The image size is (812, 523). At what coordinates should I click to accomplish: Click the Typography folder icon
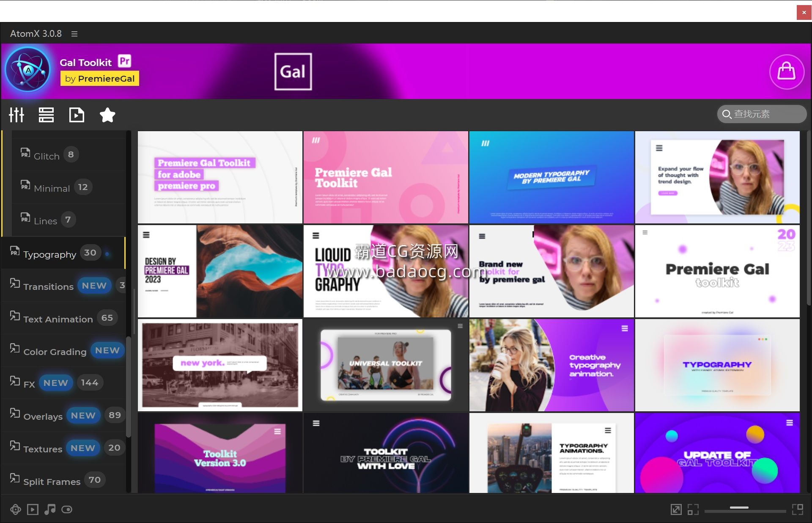[15, 251]
